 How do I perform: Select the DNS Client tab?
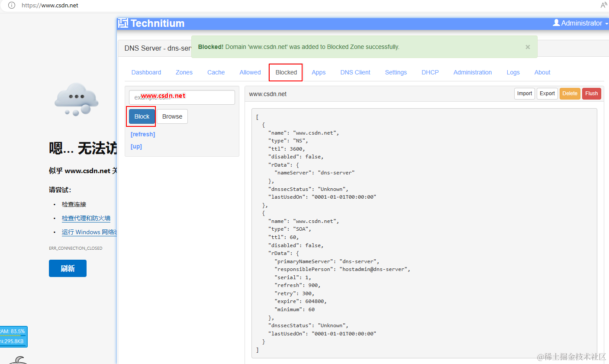355,72
